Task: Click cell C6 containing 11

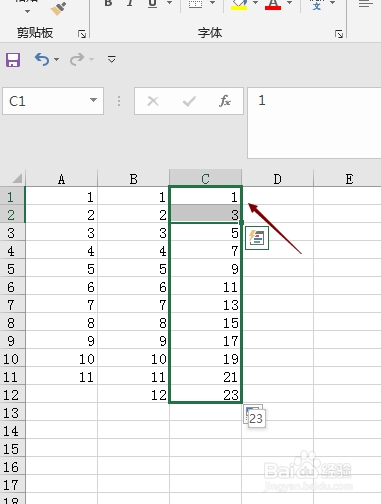Action: [x=205, y=287]
